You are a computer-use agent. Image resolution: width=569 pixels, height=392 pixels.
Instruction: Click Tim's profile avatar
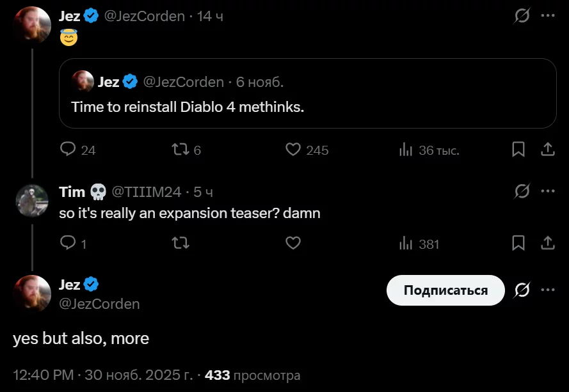pos(31,200)
